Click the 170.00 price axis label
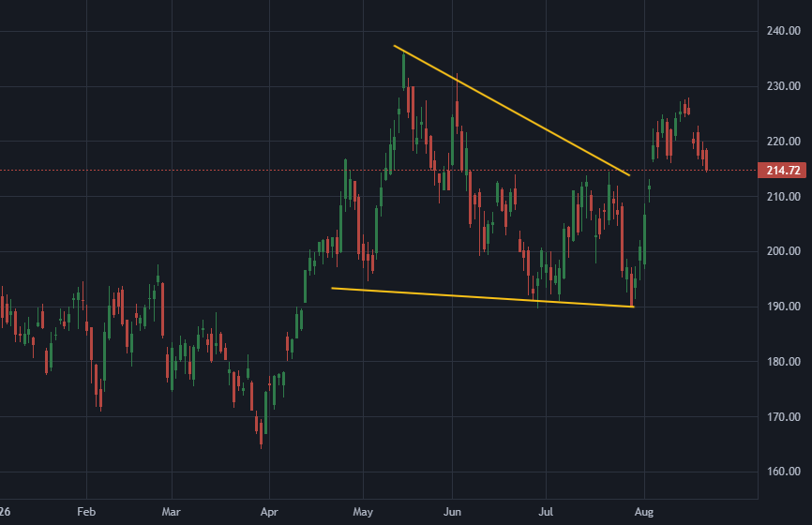This screenshot has height=525, width=812. point(784,417)
